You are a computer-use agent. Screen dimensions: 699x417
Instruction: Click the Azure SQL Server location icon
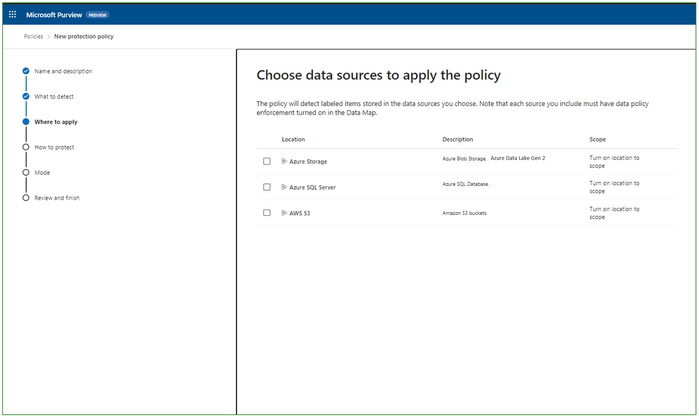coord(285,187)
